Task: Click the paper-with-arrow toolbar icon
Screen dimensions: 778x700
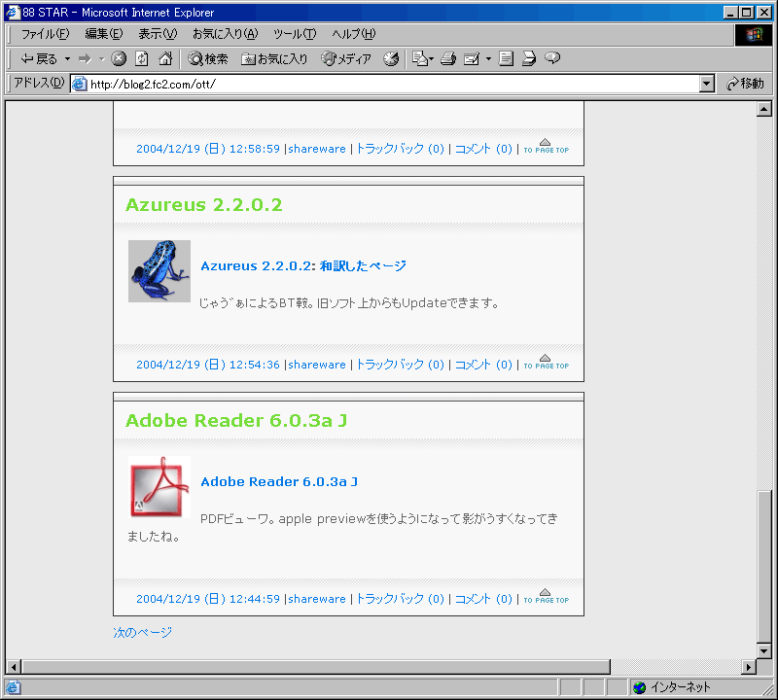Action: 529,59
